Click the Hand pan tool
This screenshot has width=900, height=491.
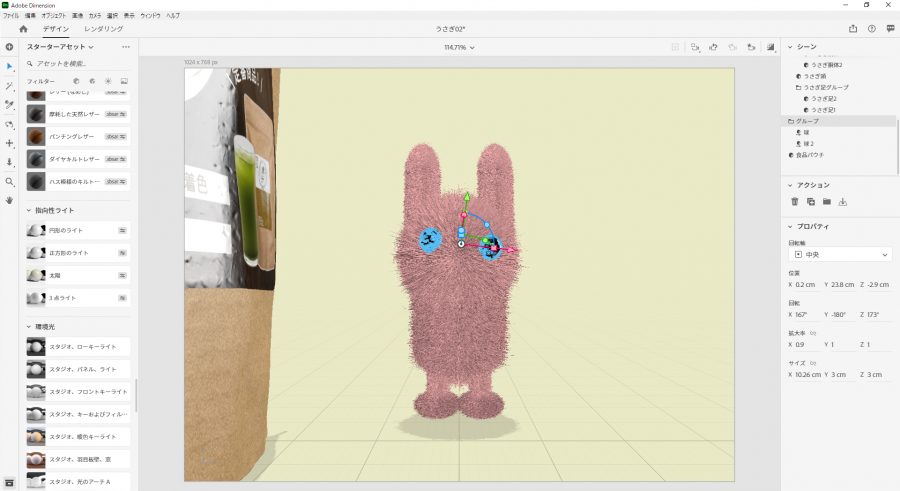pos(9,200)
